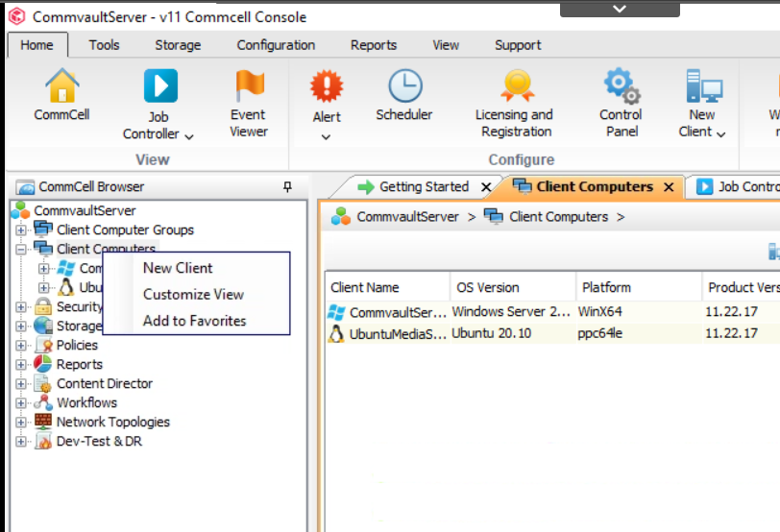Open the Job Controller ribbon icon
The height and width of the screenshot is (532, 780).
[x=160, y=85]
